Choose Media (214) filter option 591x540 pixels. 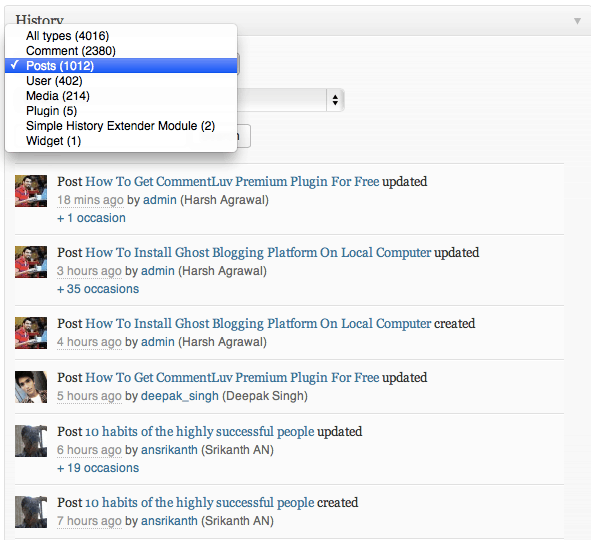point(121,96)
